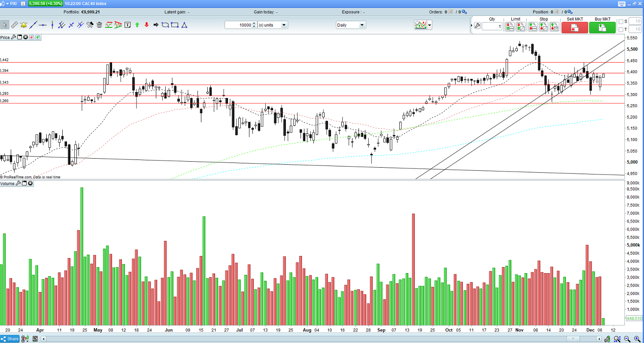Click the green up arrow in Price panel

coord(38,37)
